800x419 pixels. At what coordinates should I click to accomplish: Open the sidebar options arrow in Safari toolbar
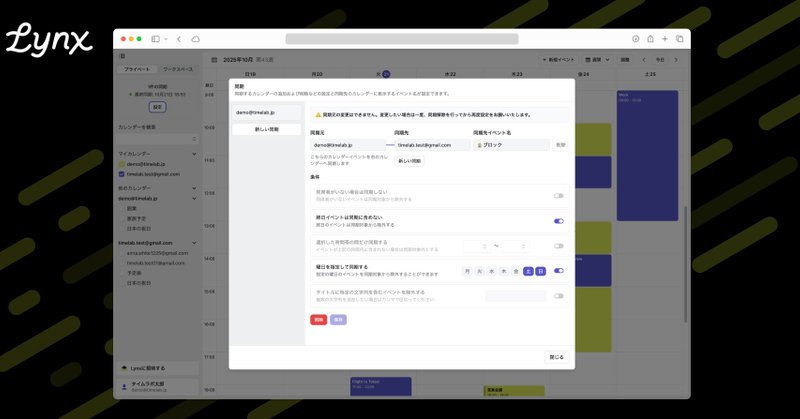(x=166, y=39)
